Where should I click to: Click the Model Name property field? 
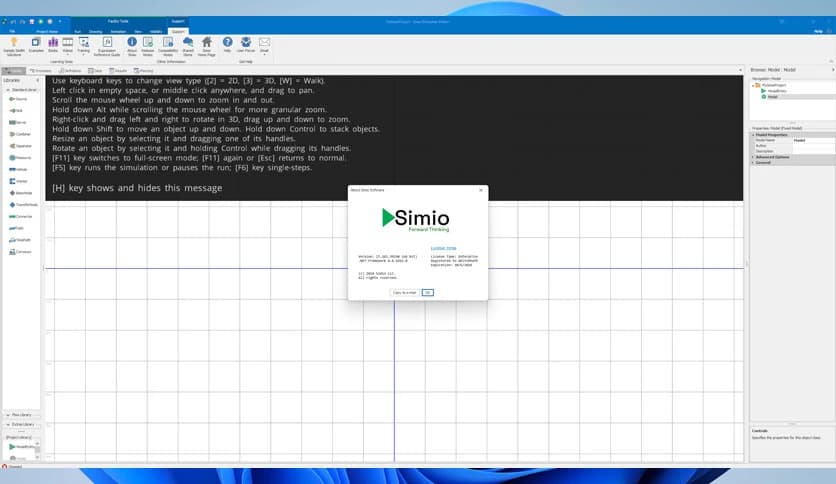coord(814,140)
